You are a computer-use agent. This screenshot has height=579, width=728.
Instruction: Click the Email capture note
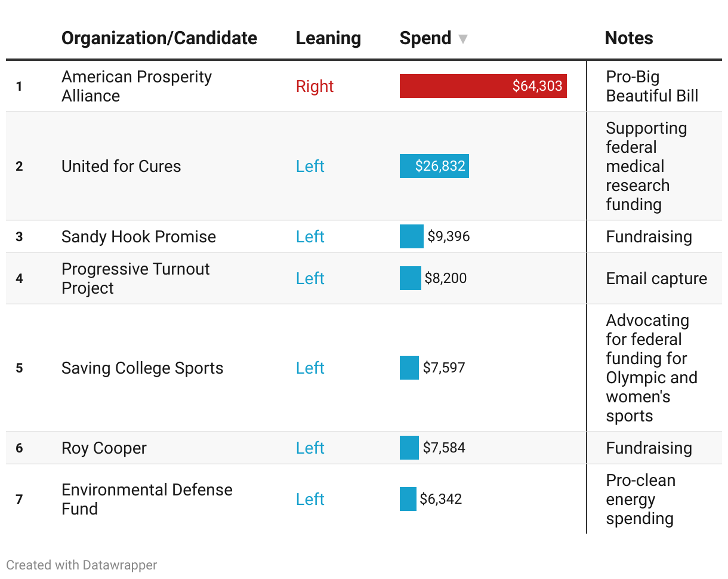click(x=656, y=278)
